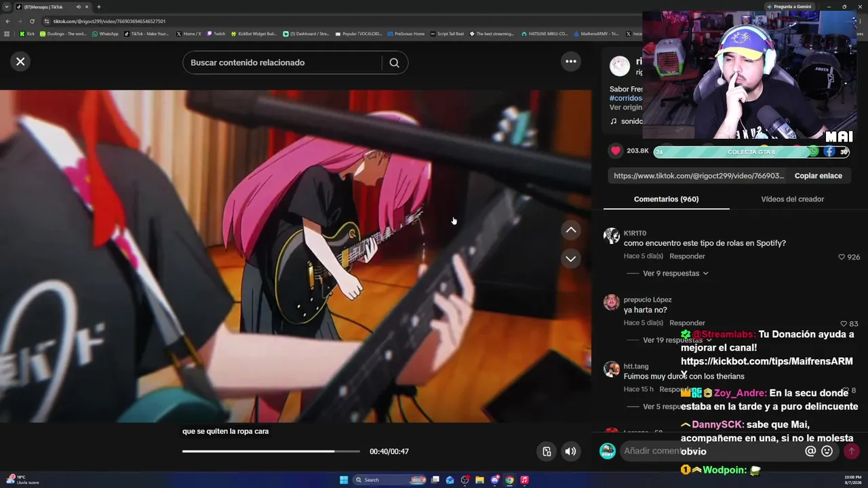Open K1R1T0's profile avatar
The width and height of the screenshot is (868, 488).
(x=612, y=236)
